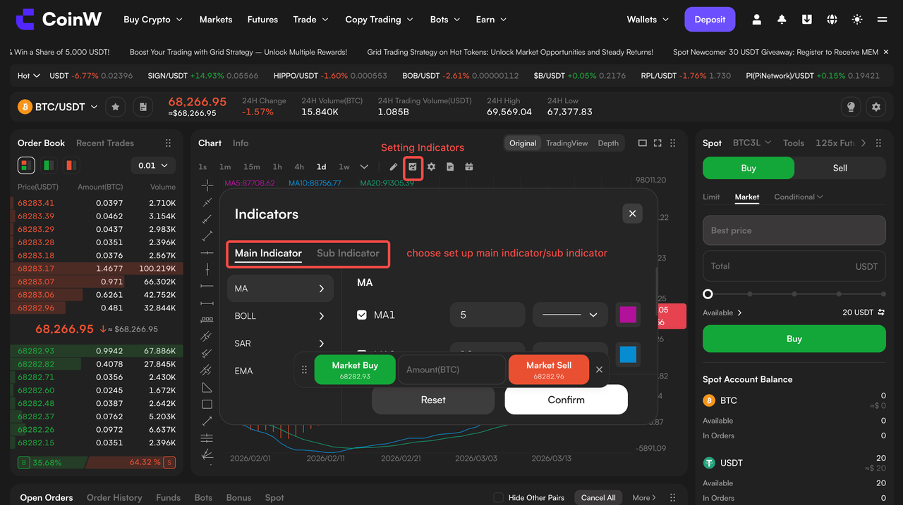Dismiss the announcement banner

pos(886,52)
